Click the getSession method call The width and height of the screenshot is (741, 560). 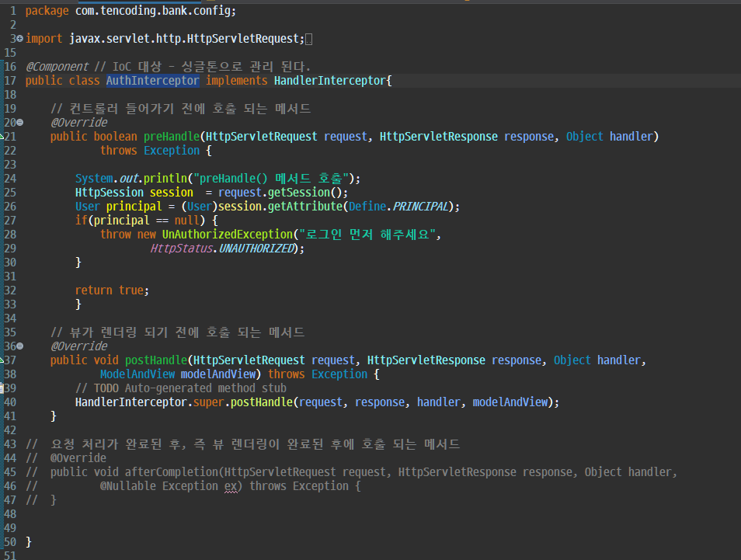click(x=299, y=193)
